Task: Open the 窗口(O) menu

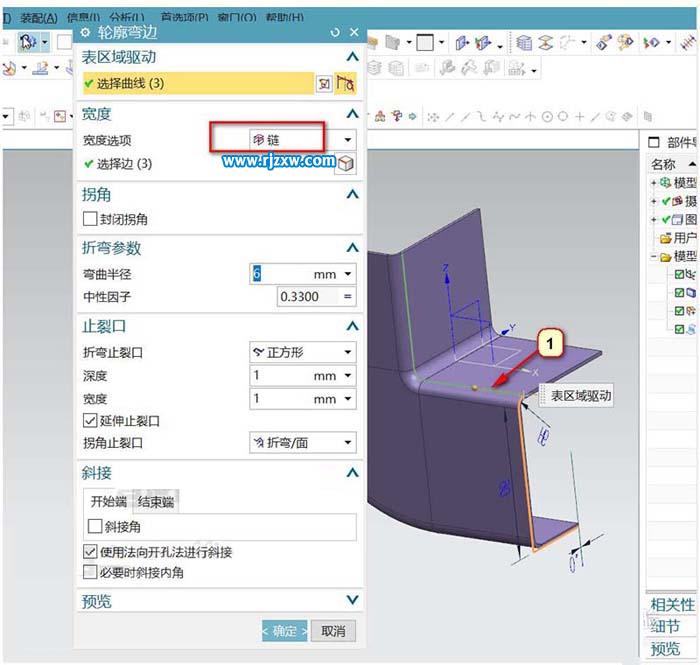Action: [237, 18]
